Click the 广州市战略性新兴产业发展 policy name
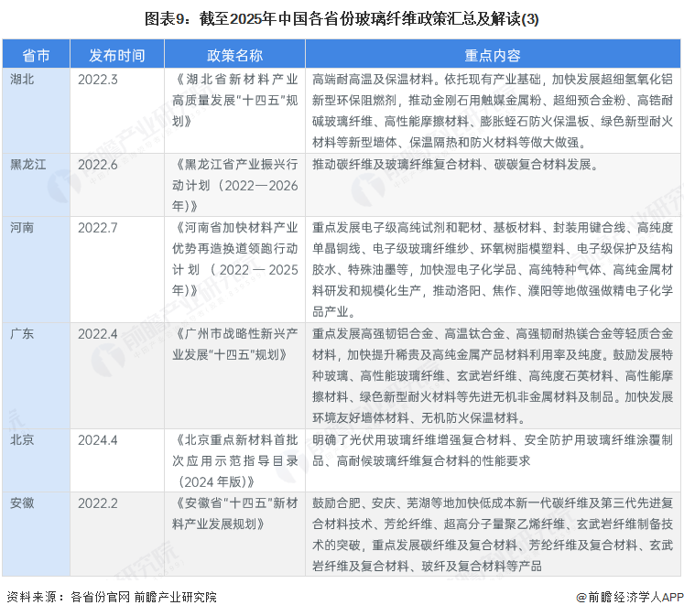This screenshot has width=684, height=616. tap(234, 344)
